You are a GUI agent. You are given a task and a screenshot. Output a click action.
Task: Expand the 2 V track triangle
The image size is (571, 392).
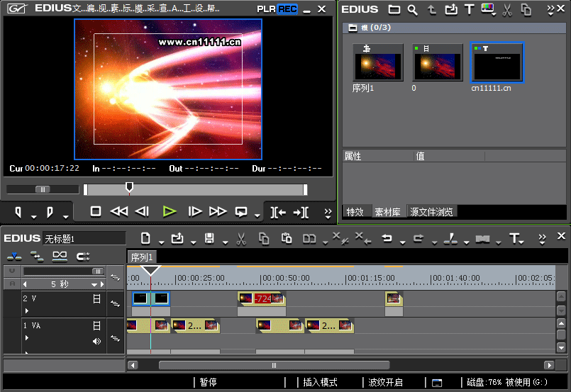coord(26,310)
